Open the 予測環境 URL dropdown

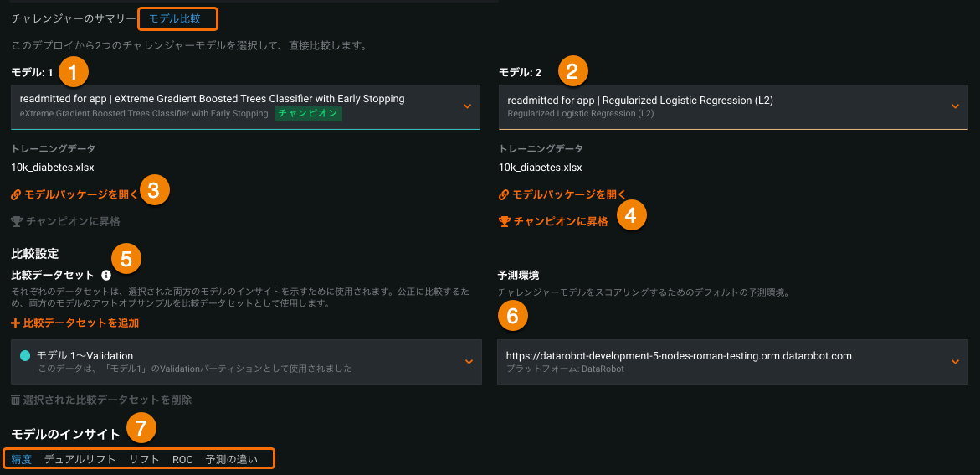pyautogui.click(x=955, y=361)
